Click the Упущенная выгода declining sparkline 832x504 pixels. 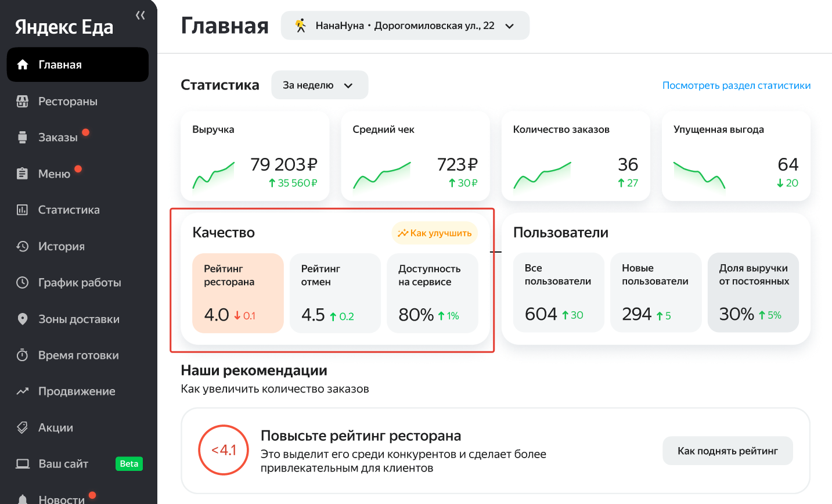[699, 175]
